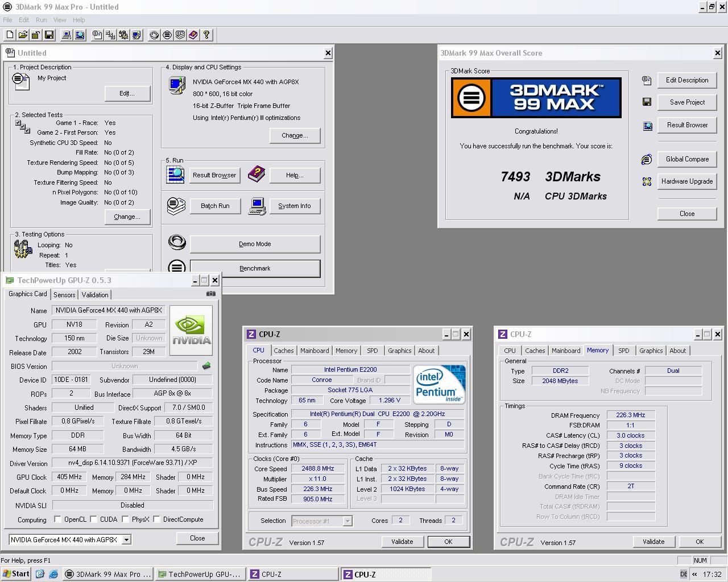The height and width of the screenshot is (582, 728).
Task: Click the Benchmark button
Action: pos(255,268)
